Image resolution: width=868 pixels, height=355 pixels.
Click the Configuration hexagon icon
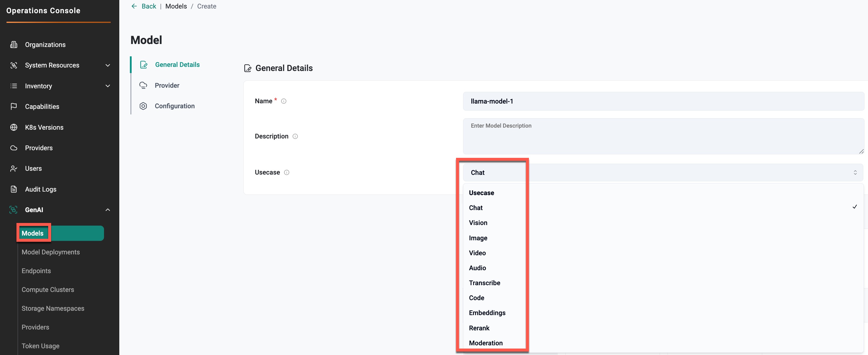tap(143, 106)
